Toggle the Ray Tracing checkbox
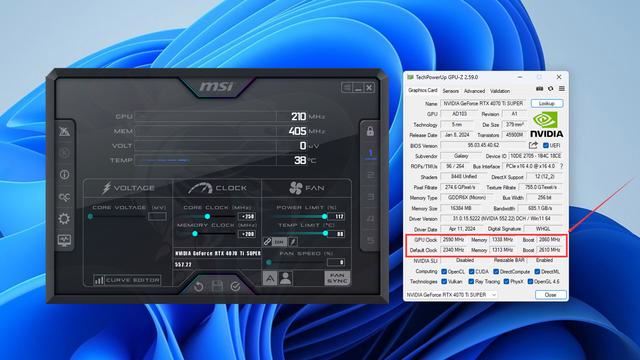Screen dimensions: 640x360 tap(471, 281)
